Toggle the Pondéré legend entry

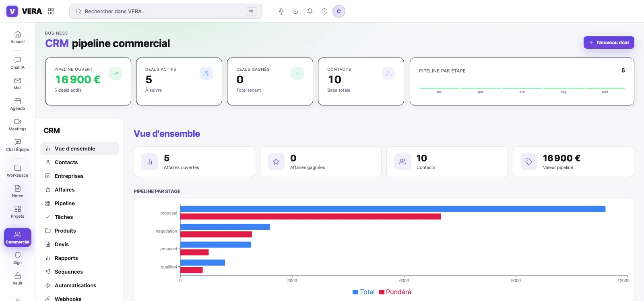[x=395, y=292]
